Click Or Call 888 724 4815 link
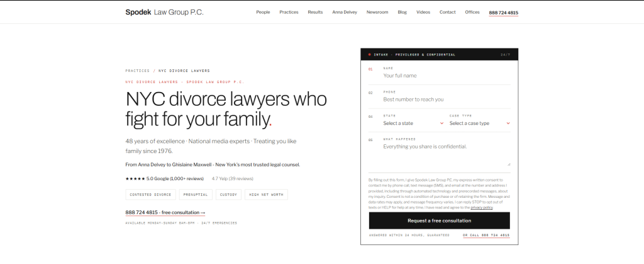 pos(486,236)
